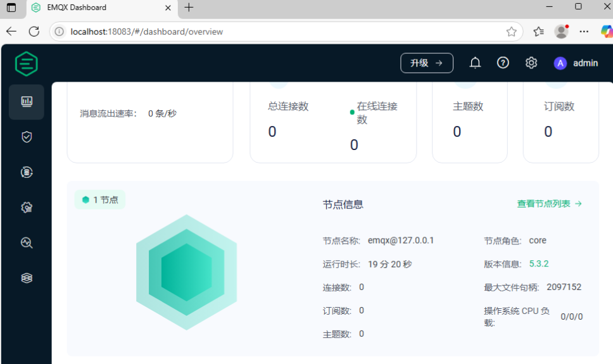The width and height of the screenshot is (613, 364).
Task: Click the notification bell icon
Action: click(x=475, y=63)
